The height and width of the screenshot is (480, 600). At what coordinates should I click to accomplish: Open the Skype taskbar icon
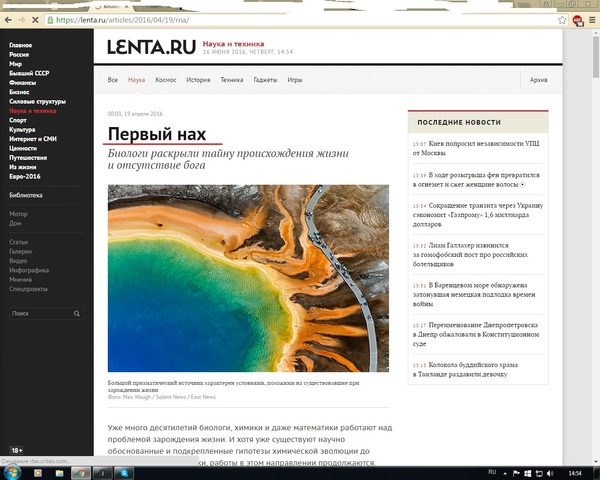tap(124, 473)
